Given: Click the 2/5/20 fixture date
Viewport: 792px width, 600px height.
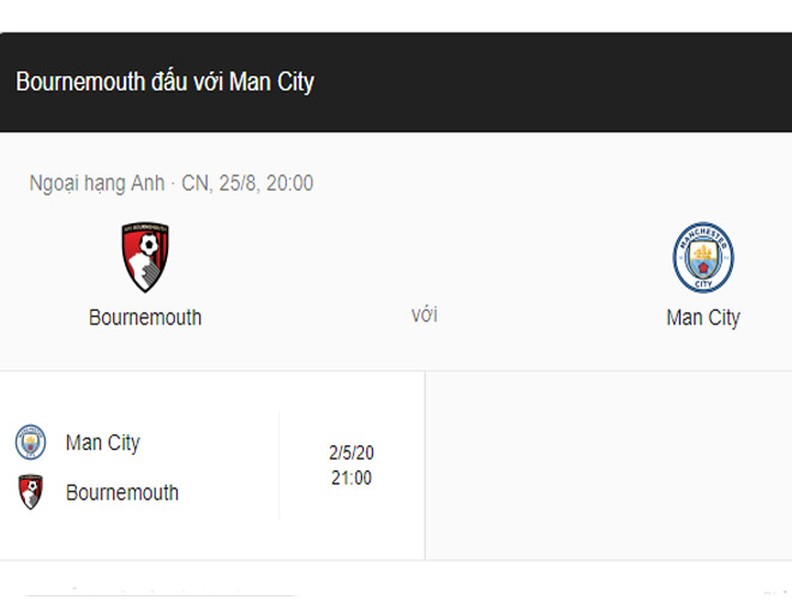Looking at the screenshot, I should click(352, 453).
